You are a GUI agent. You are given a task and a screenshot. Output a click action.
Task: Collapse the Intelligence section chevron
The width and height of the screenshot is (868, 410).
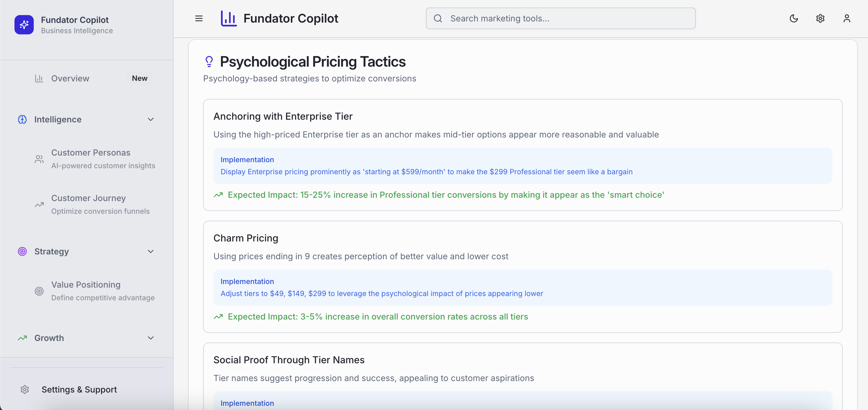(151, 119)
